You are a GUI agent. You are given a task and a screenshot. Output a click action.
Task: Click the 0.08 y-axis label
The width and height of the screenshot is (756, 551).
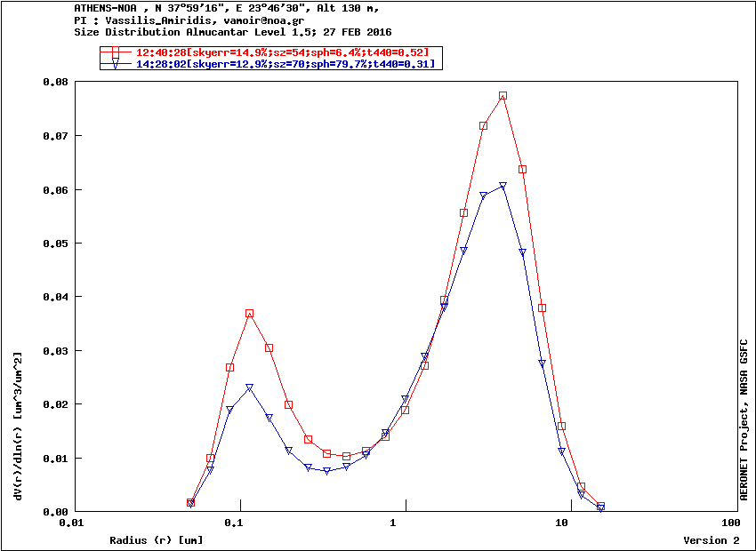tap(55, 83)
